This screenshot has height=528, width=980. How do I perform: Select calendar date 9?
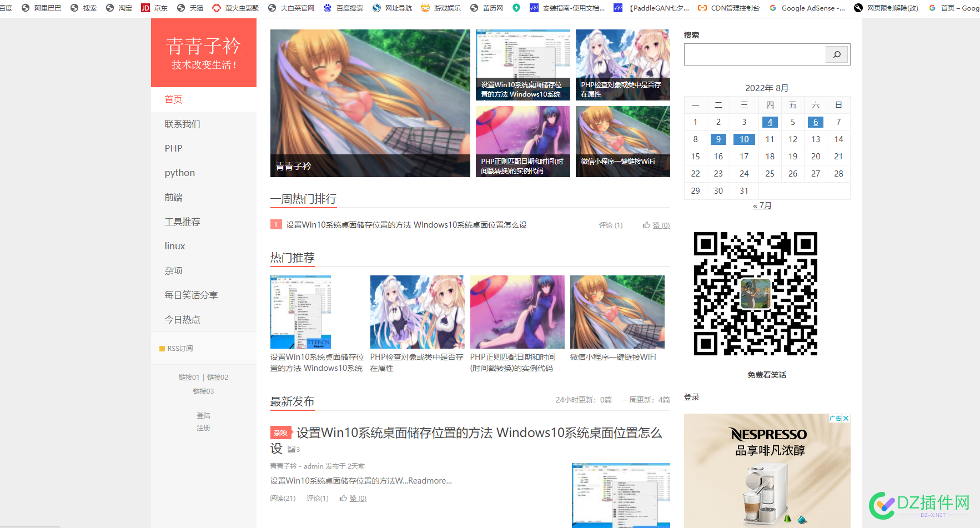[x=718, y=139]
